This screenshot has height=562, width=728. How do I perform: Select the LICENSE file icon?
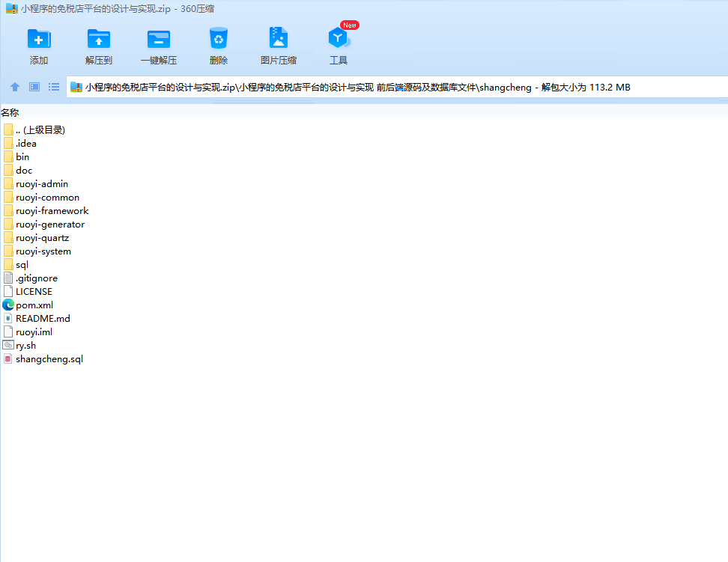pyautogui.click(x=8, y=291)
